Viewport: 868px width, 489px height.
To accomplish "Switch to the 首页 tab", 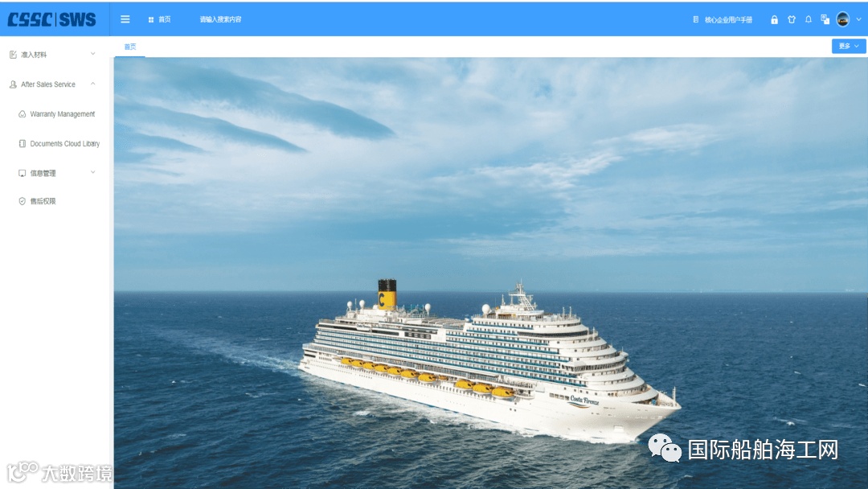I will (x=130, y=47).
